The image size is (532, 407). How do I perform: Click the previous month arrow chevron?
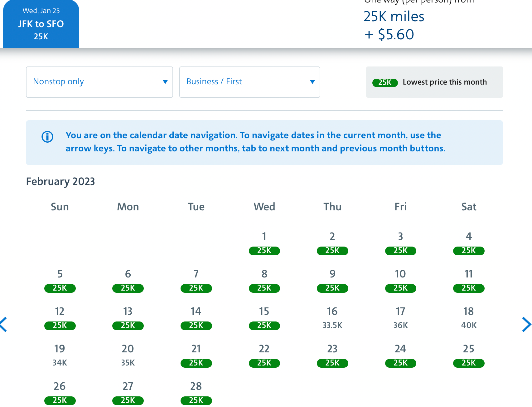pyautogui.click(x=3, y=325)
